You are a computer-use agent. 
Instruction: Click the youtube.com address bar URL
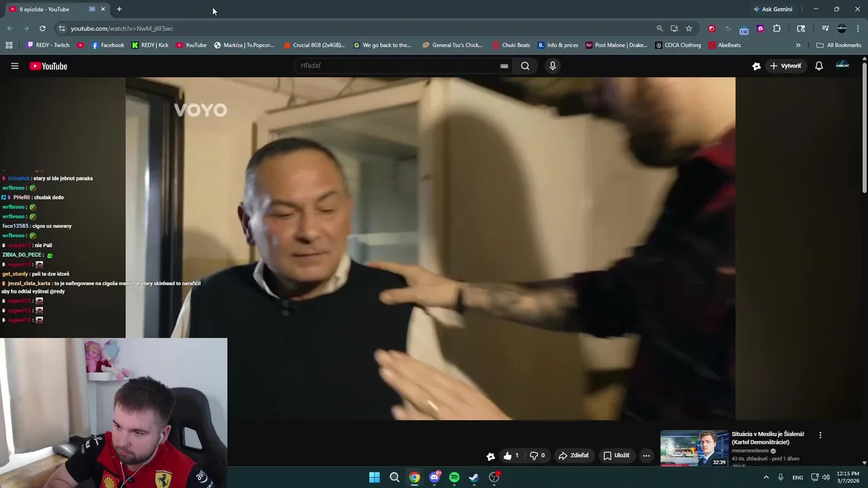point(122,28)
